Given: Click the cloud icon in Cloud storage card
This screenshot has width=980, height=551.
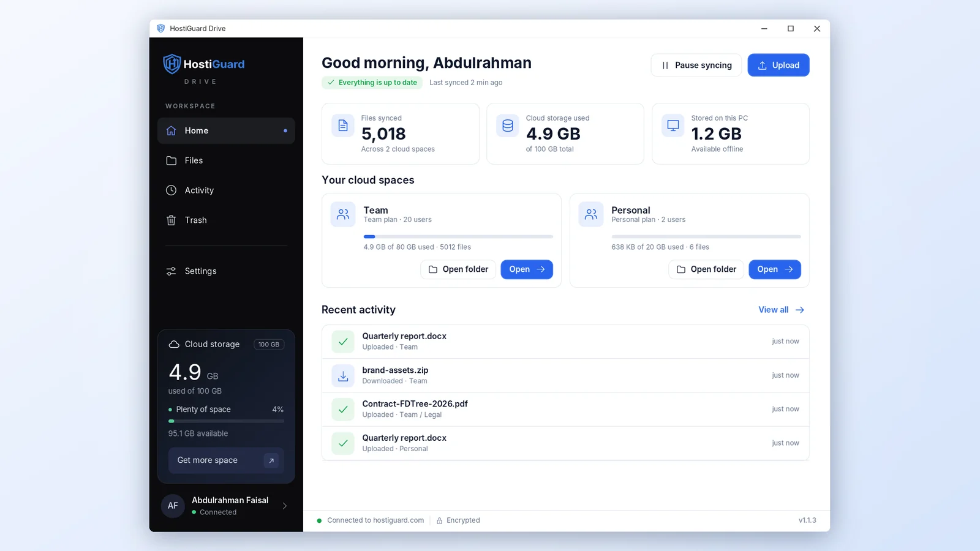Looking at the screenshot, I should click(174, 344).
